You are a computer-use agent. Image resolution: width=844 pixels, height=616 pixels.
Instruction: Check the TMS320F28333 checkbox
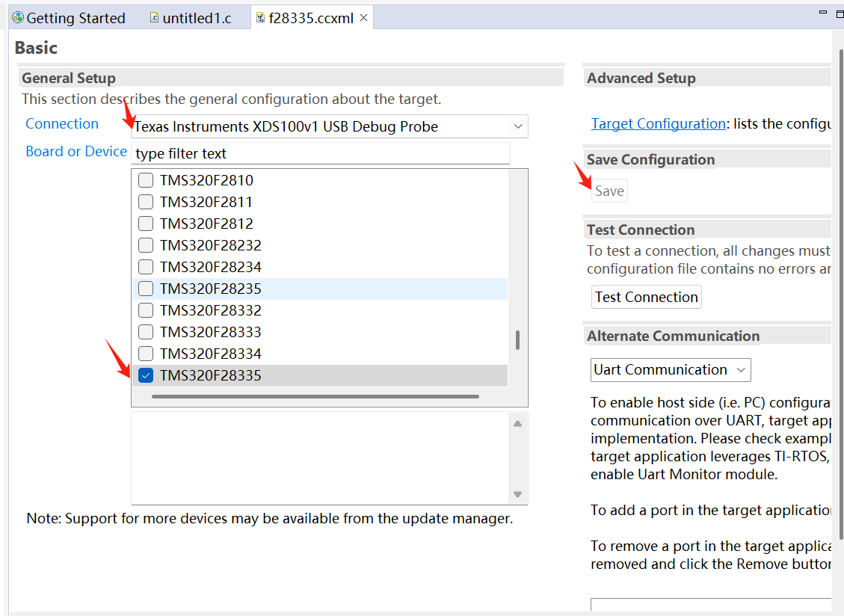(x=146, y=332)
